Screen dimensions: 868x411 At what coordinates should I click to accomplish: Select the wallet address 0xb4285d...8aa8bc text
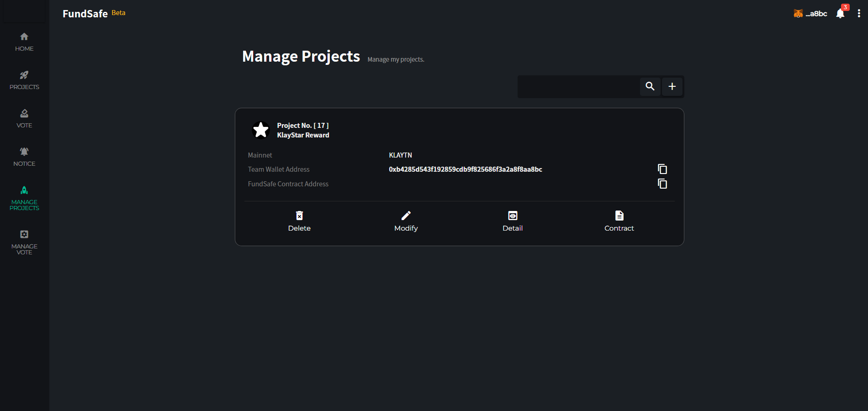click(x=466, y=169)
